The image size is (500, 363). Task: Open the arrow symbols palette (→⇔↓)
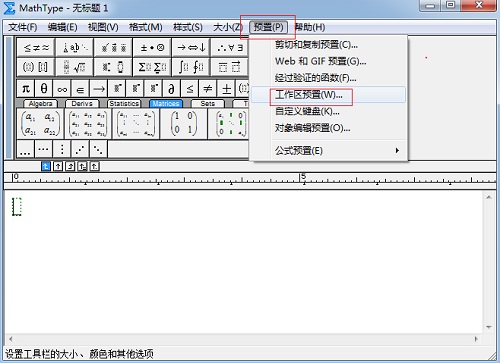(191, 48)
